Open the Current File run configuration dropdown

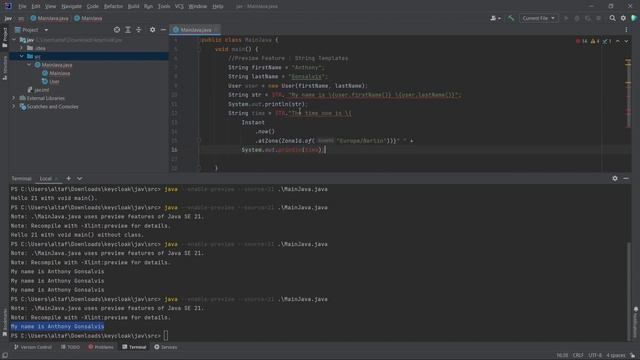538,18
